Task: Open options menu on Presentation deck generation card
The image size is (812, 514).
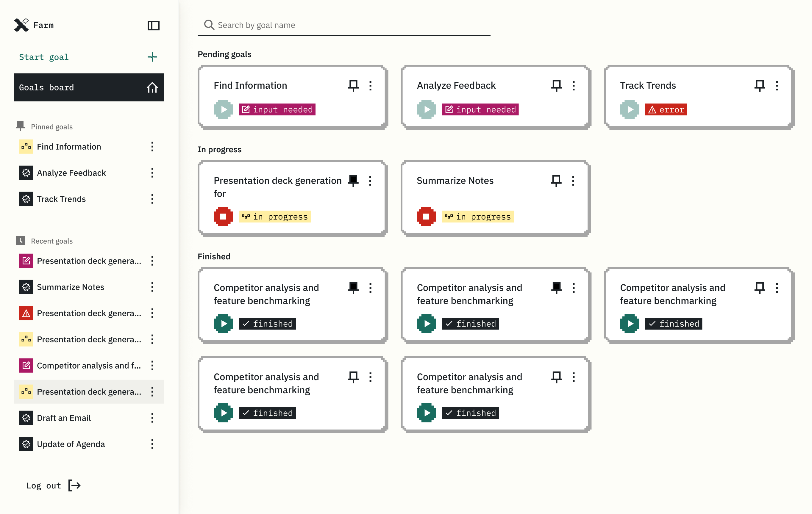Action: pos(370,181)
